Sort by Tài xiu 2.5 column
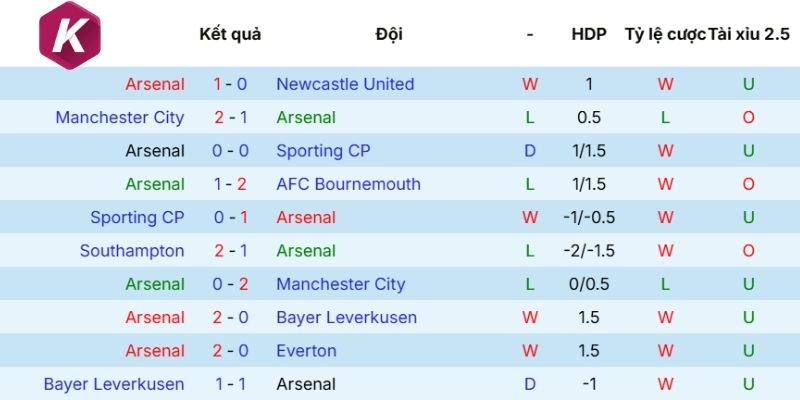Screen dimensions: 800x400 (748, 34)
